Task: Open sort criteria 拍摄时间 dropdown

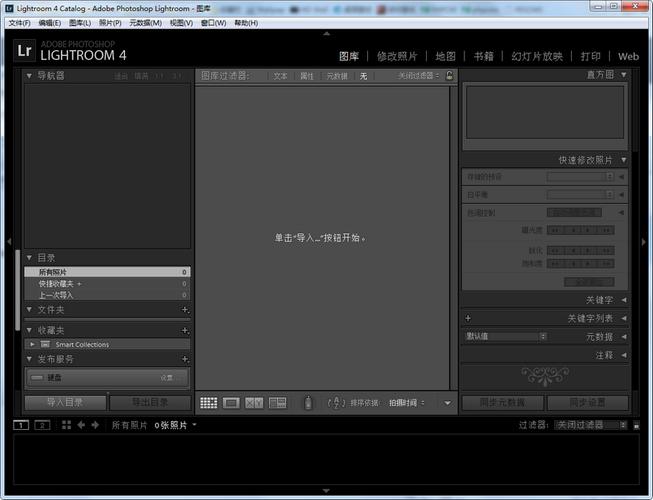Action: pyautogui.click(x=406, y=403)
